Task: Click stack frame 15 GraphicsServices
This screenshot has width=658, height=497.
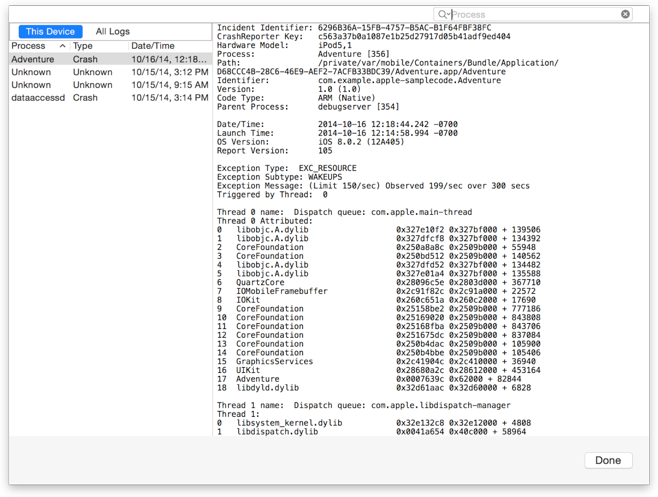Action: coord(376,361)
